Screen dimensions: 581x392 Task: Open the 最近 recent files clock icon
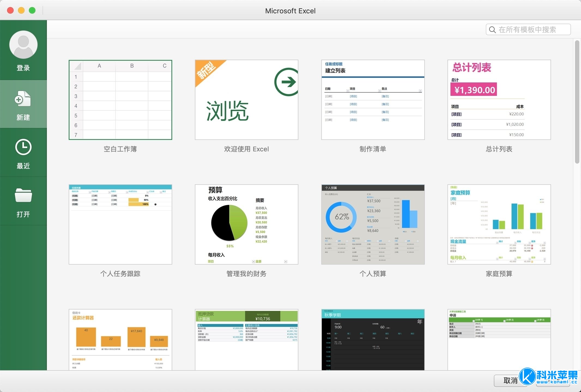(23, 147)
